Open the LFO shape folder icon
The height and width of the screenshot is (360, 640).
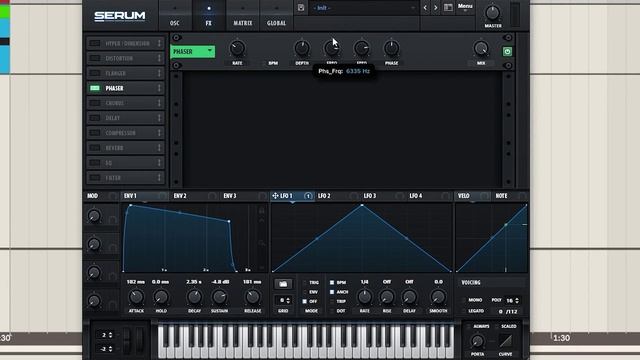pyautogui.click(x=283, y=284)
